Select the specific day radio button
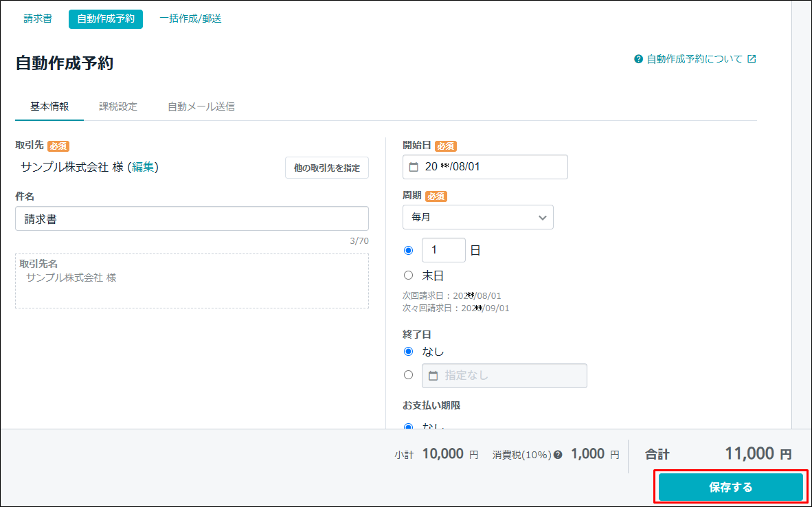 point(409,251)
